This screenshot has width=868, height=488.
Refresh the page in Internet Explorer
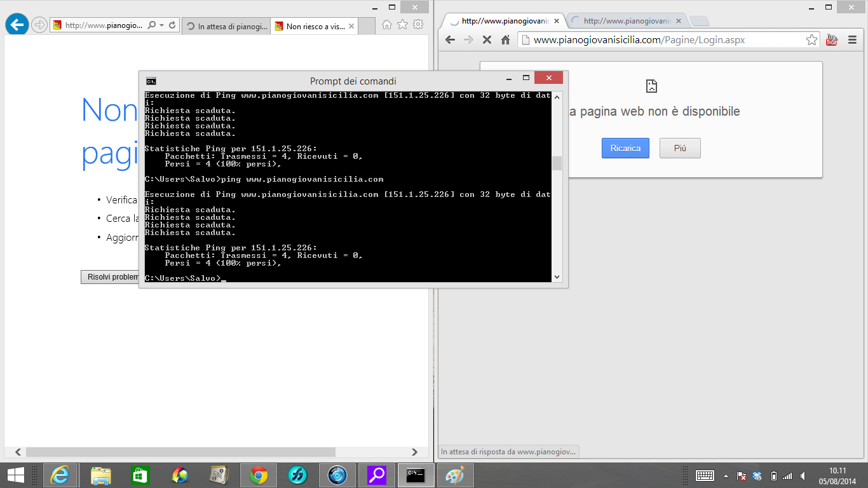(172, 25)
